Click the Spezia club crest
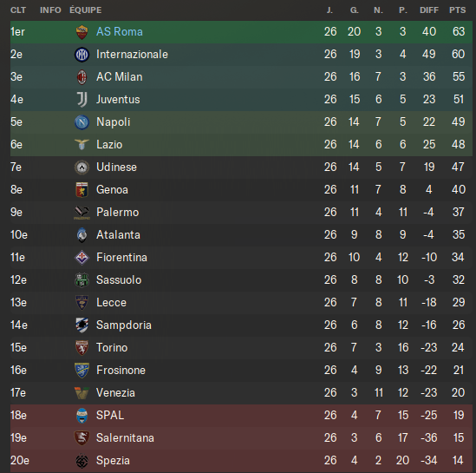The image size is (476, 473). (82, 461)
